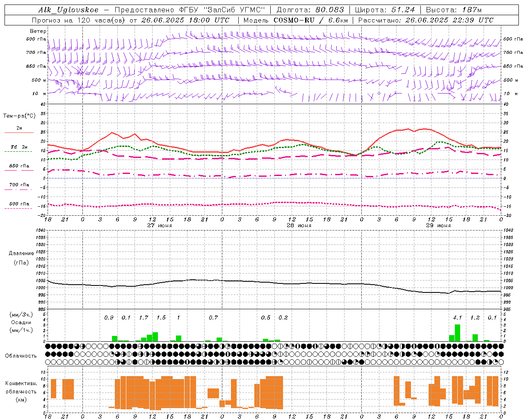The height and width of the screenshot is (420, 525).
Task: Click the 700 гПа dash-dot temperature legend line
Action: click(x=19, y=190)
